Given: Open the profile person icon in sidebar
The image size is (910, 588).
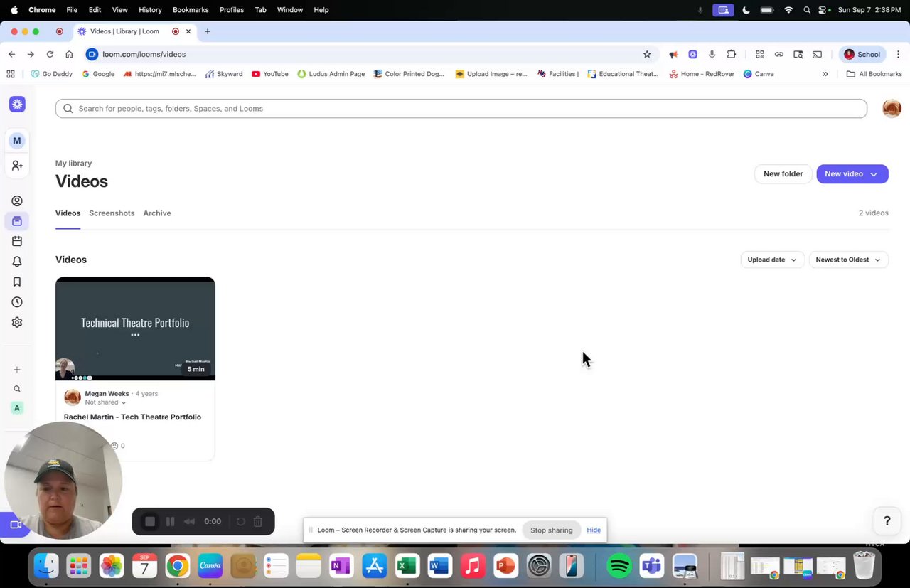Looking at the screenshot, I should click(17, 201).
